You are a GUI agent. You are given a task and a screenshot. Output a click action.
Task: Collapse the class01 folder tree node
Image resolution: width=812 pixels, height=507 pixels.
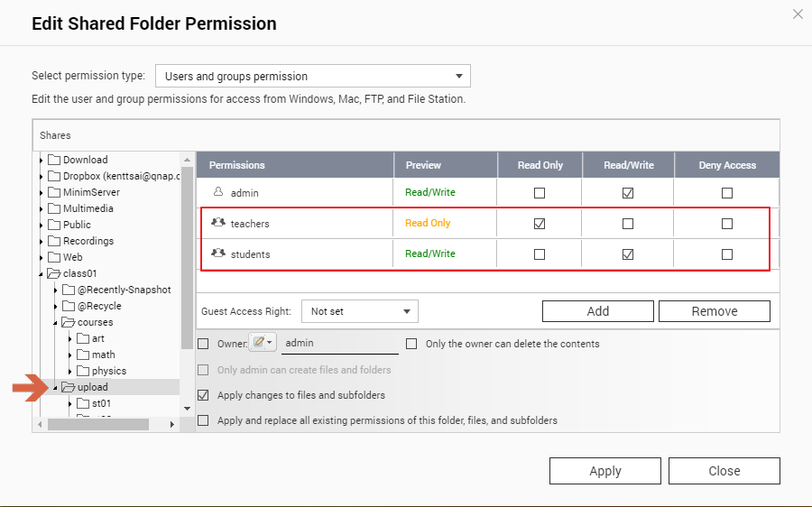[x=41, y=273]
